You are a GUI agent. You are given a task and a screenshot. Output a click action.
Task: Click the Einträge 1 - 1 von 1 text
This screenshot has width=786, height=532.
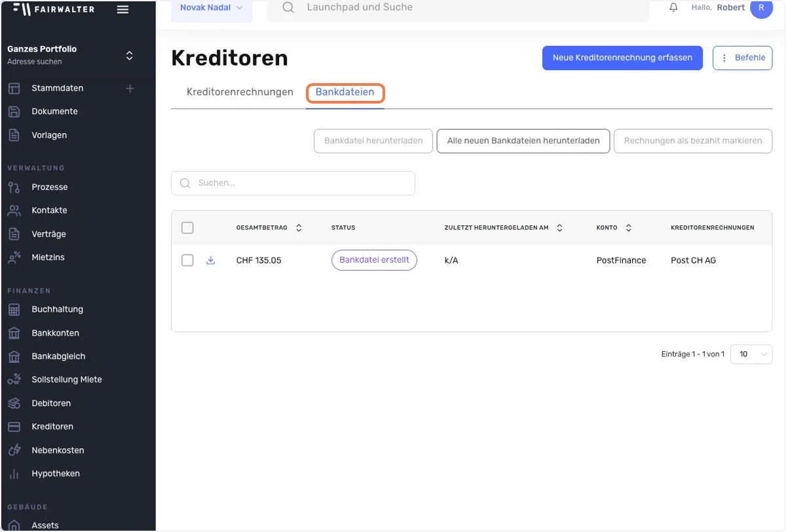point(692,354)
